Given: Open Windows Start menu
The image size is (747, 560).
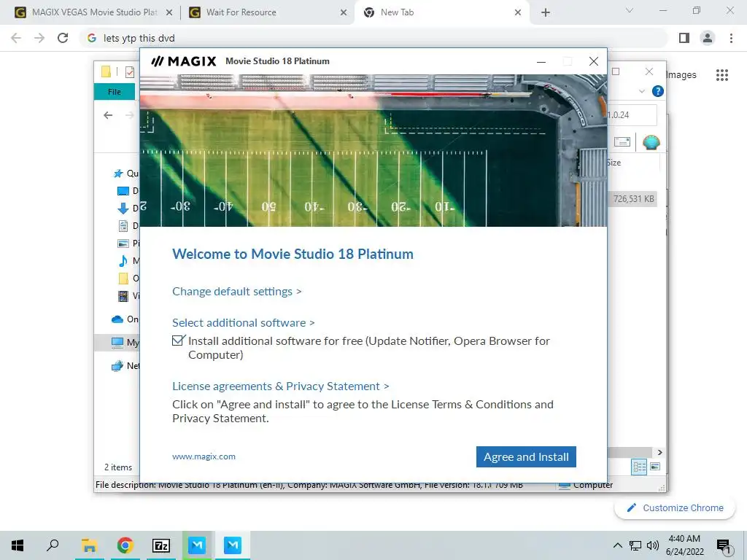Looking at the screenshot, I should click(18, 545).
